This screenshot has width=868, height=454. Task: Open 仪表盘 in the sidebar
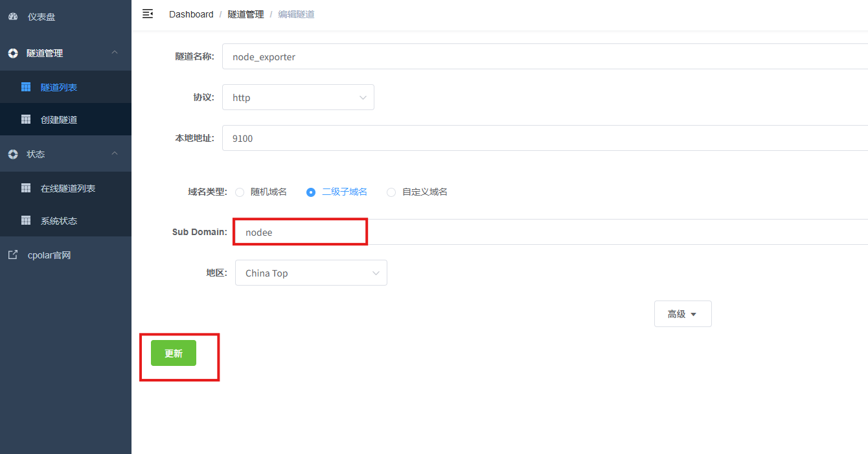pos(65,17)
